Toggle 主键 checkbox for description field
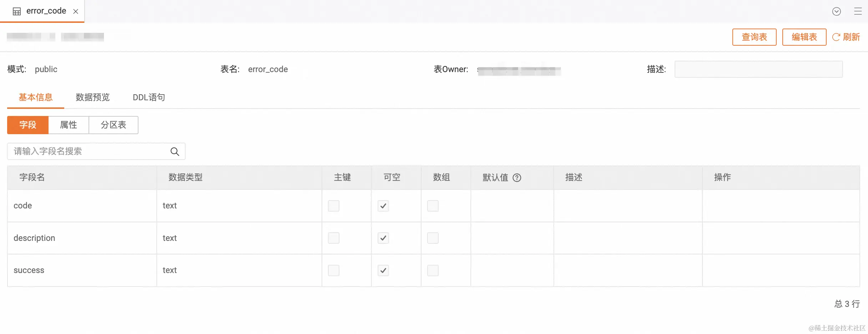 334,238
